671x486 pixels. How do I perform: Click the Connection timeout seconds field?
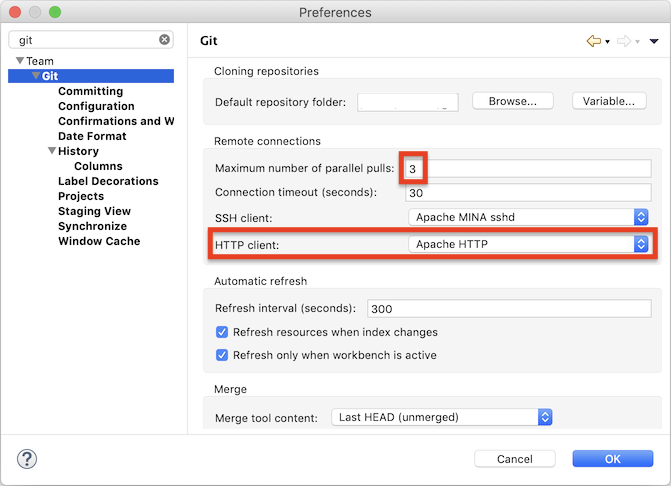[528, 193]
